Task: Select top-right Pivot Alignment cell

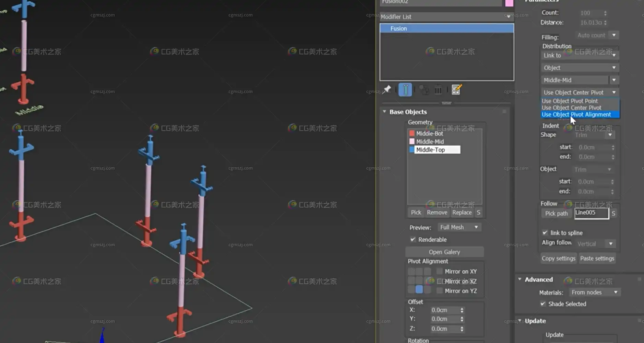Action: point(427,272)
